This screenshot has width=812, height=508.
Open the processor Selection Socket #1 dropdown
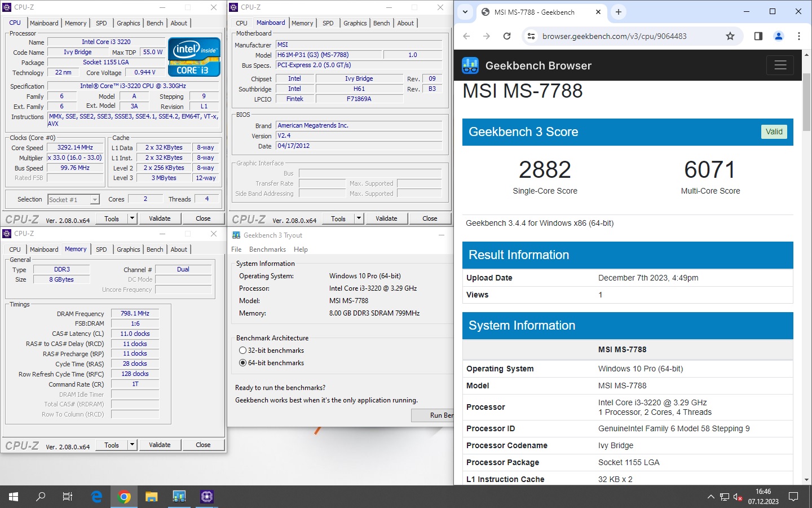(x=73, y=200)
